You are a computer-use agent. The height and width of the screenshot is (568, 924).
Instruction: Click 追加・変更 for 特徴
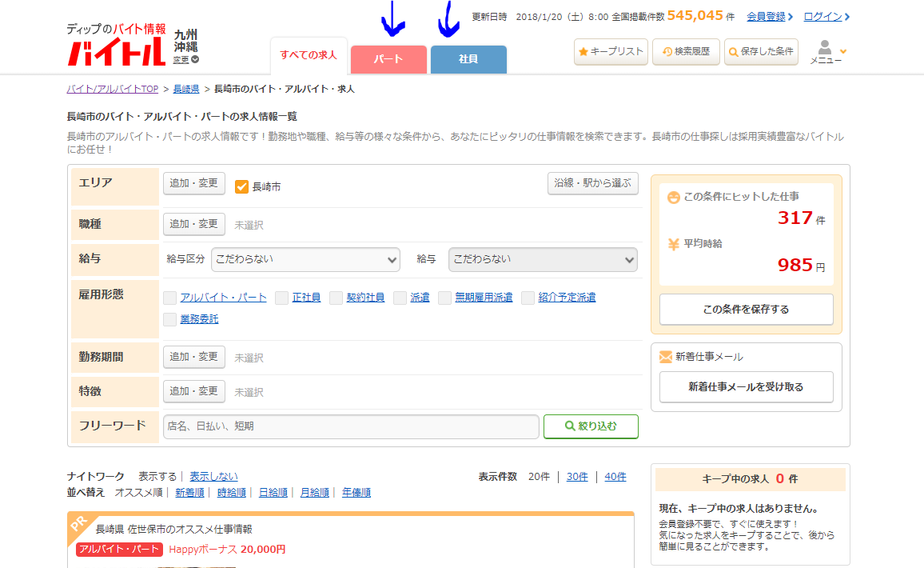(194, 391)
